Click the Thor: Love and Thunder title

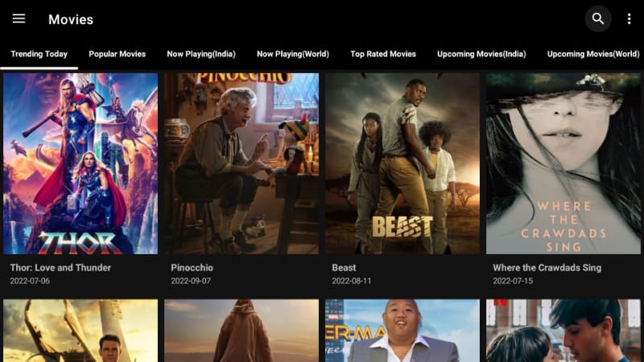pyautogui.click(x=60, y=268)
